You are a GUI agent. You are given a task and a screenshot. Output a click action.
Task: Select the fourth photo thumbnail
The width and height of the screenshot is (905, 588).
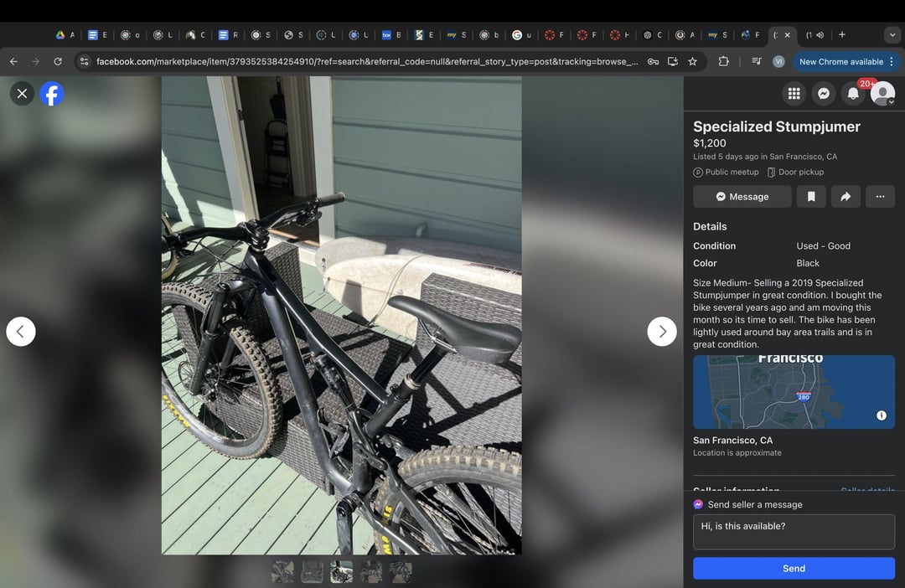tap(371, 572)
